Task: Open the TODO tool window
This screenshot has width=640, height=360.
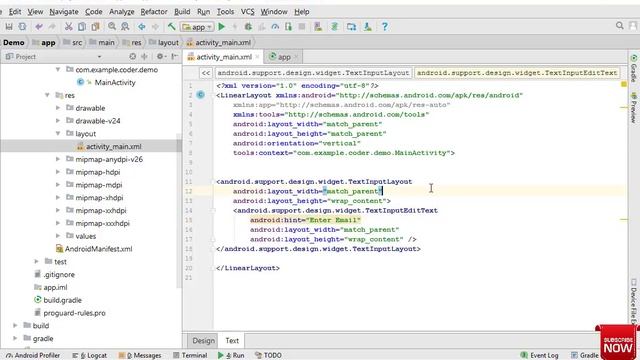Action: coord(268,356)
